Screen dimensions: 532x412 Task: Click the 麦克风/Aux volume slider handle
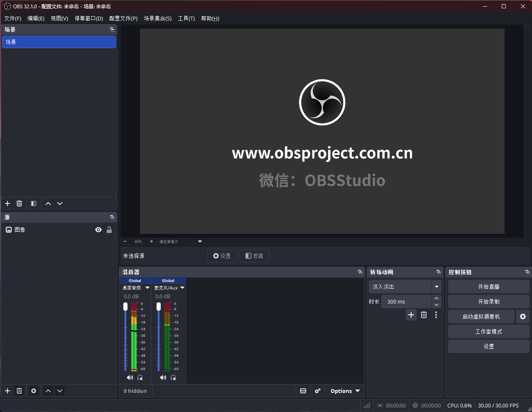(159, 307)
